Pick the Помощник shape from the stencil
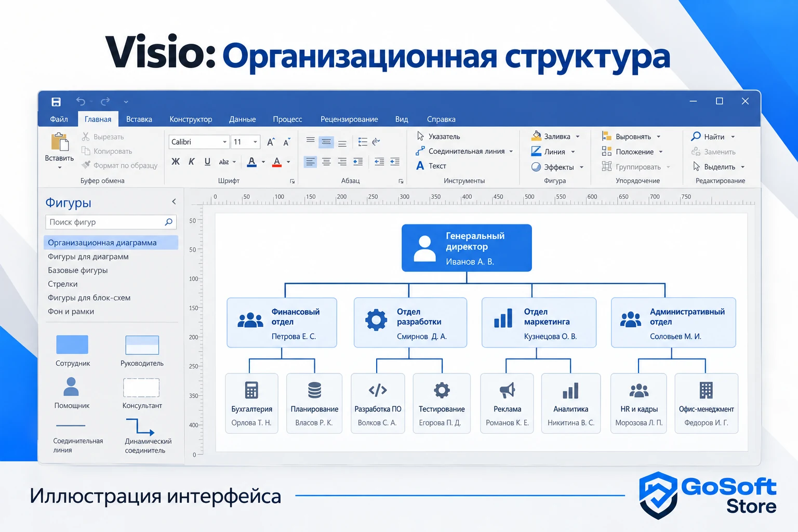The image size is (798, 532). pyautogui.click(x=72, y=393)
